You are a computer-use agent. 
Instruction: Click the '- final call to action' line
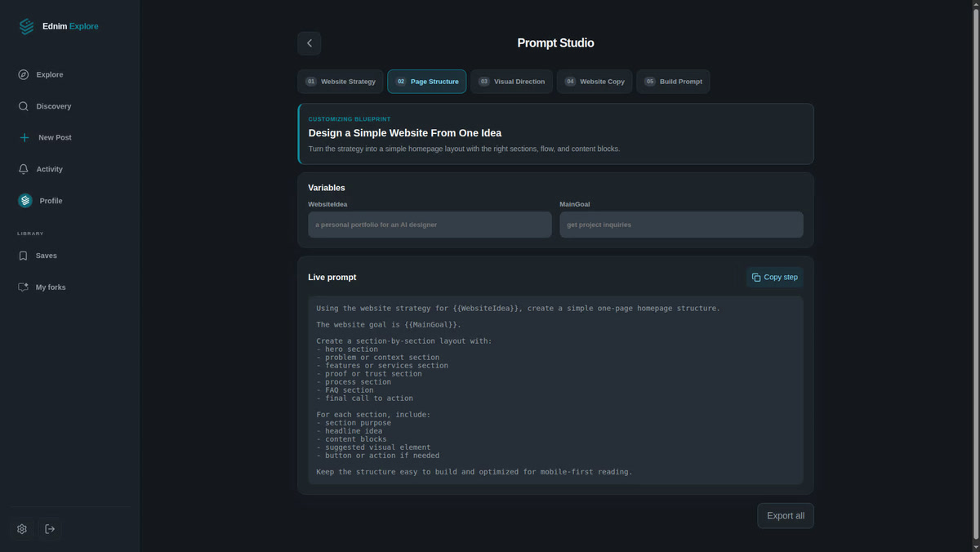pyautogui.click(x=364, y=398)
